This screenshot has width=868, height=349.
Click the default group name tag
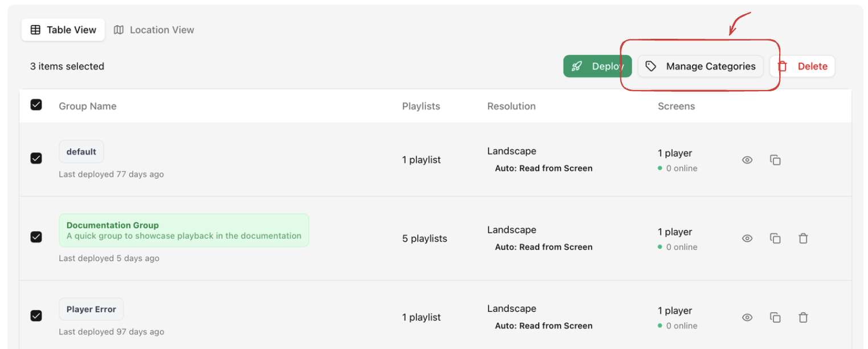81,152
